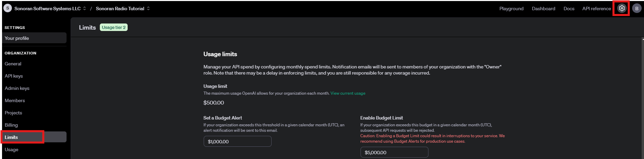Open the user avatar B menu

(637, 9)
